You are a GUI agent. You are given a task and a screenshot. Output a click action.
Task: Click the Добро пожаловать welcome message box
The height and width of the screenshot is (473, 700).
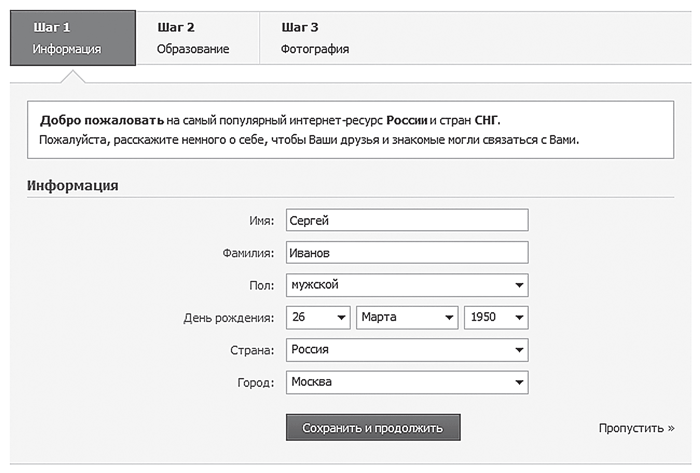350,130
